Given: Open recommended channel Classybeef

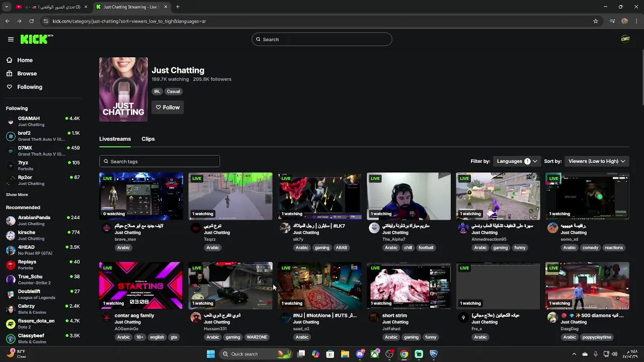Looking at the screenshot, I should (x=43, y=338).
